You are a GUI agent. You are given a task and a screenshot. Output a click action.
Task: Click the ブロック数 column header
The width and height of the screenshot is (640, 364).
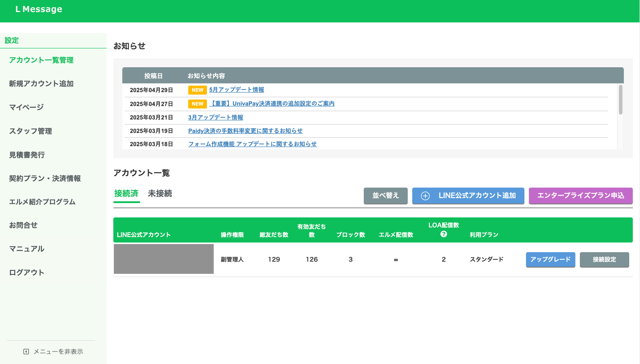(x=351, y=235)
